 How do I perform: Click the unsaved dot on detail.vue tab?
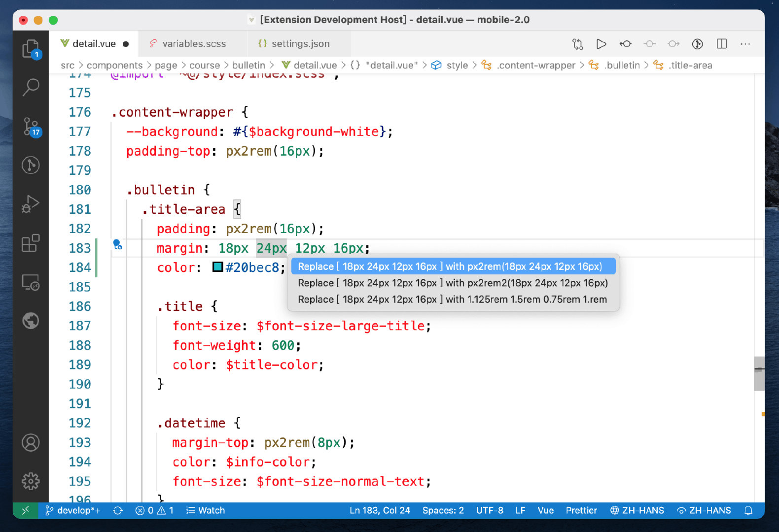click(126, 44)
